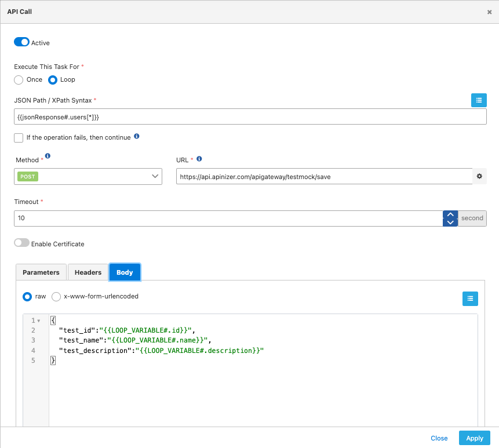The image size is (499, 448).
Task: Collapse code fold arrow on line 1
Action: pos(39,320)
